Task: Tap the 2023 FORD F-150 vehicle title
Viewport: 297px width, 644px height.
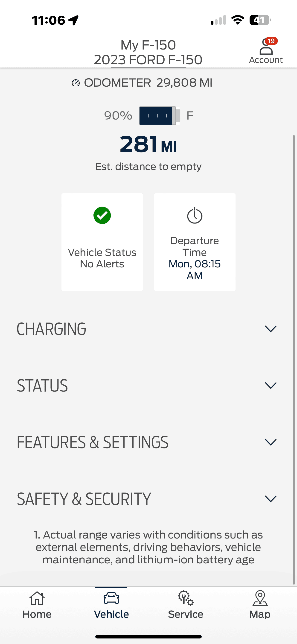Action: [148, 60]
